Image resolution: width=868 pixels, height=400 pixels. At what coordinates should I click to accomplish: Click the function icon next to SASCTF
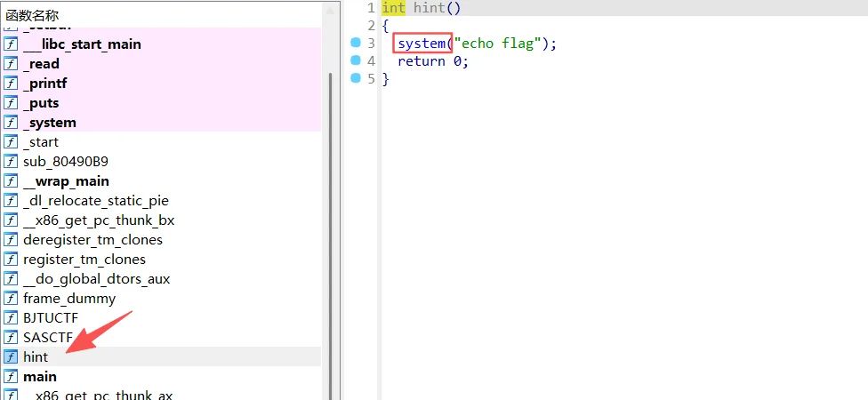tap(11, 338)
